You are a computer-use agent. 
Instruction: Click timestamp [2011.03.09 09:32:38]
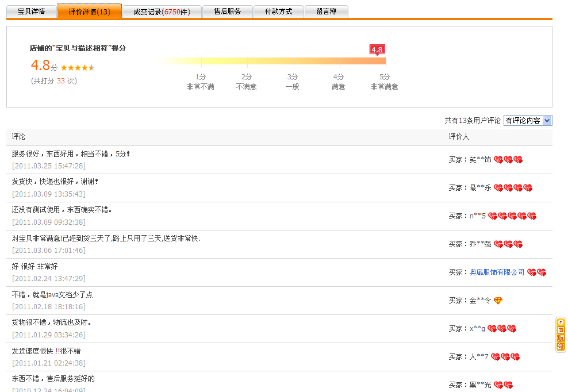[49, 222]
